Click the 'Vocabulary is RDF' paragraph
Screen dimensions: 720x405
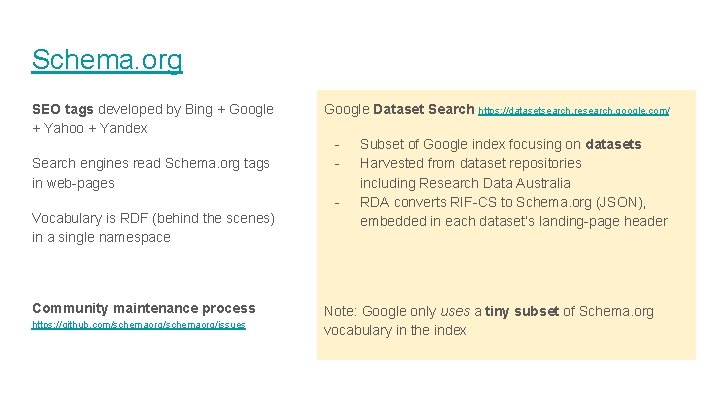152,218
